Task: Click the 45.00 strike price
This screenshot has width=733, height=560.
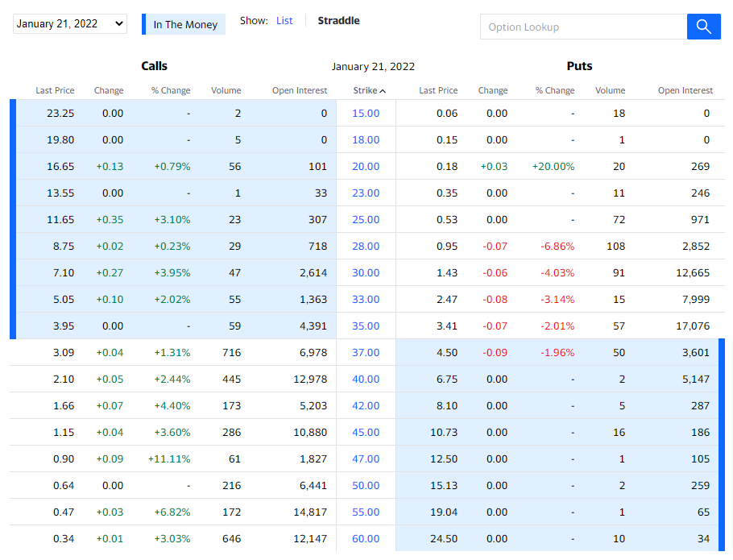Action: click(366, 433)
